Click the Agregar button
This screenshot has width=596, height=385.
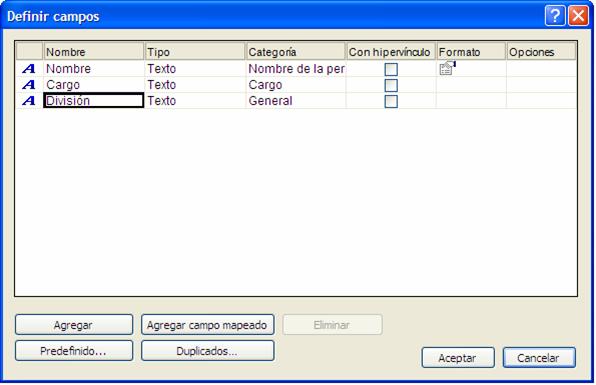point(74,325)
